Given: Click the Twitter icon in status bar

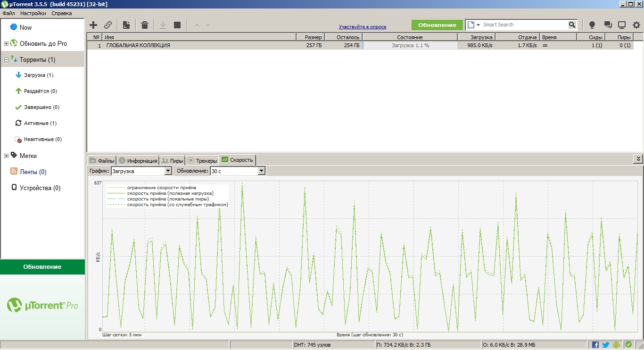Looking at the screenshot, I should [x=606, y=345].
